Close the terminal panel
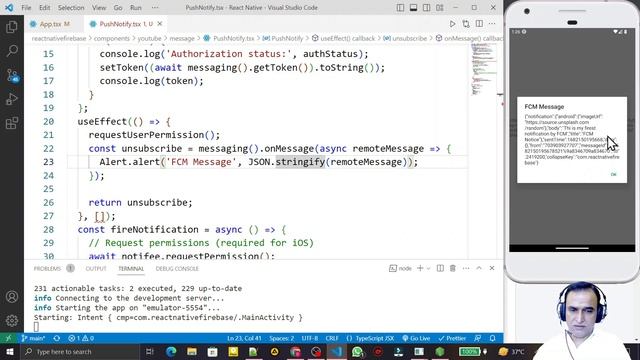Viewport: 640px width, 360px height. point(492,268)
